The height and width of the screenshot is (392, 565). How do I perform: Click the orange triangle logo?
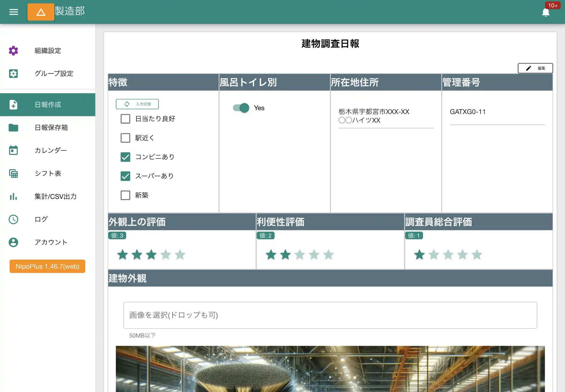point(41,12)
